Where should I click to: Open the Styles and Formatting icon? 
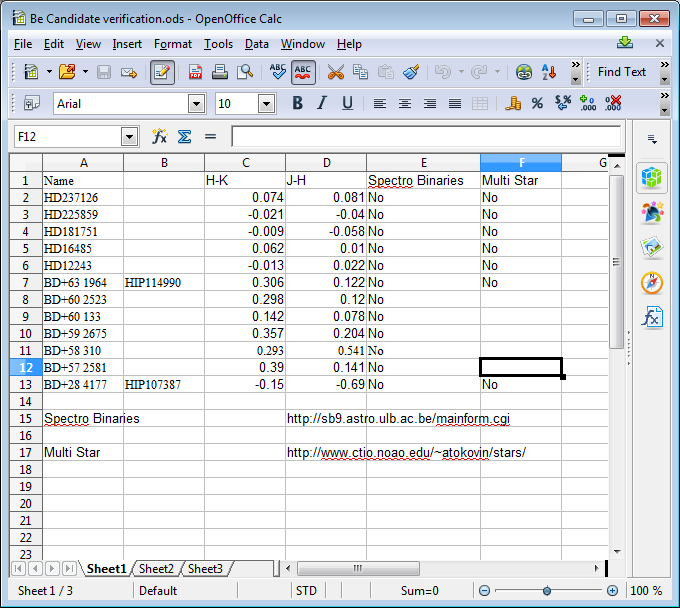(31, 104)
